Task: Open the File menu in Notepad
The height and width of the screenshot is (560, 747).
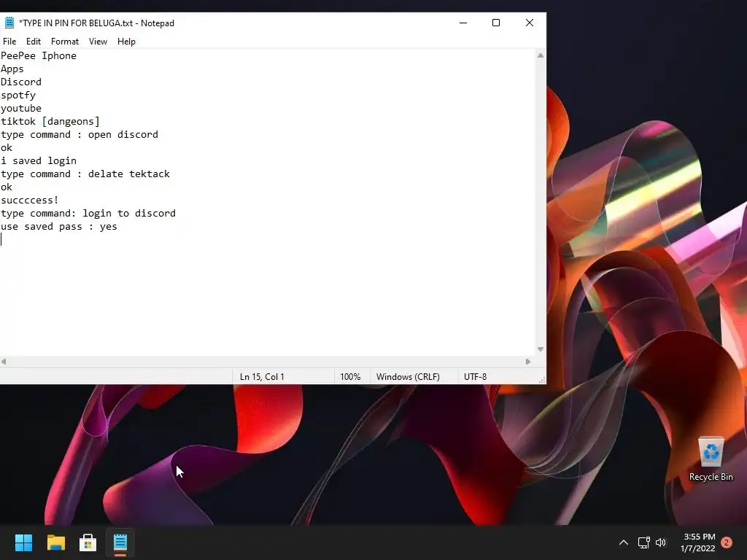Action: point(9,42)
